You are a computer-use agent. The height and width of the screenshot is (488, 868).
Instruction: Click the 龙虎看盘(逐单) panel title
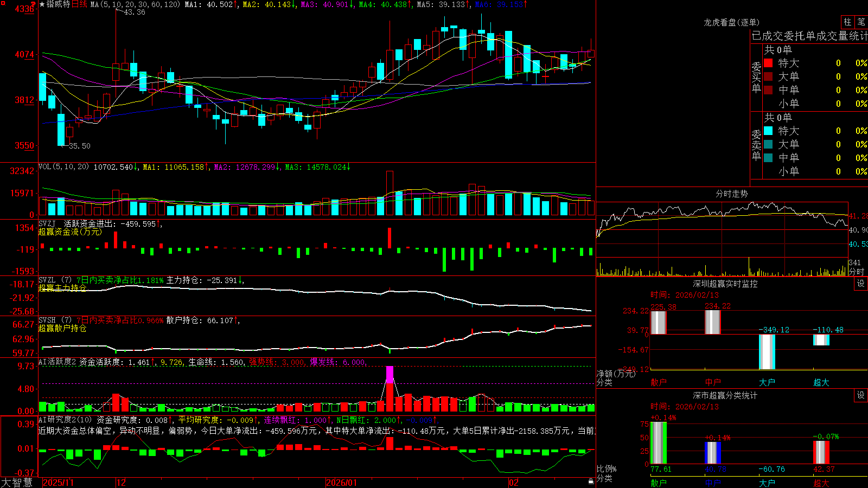coord(732,22)
